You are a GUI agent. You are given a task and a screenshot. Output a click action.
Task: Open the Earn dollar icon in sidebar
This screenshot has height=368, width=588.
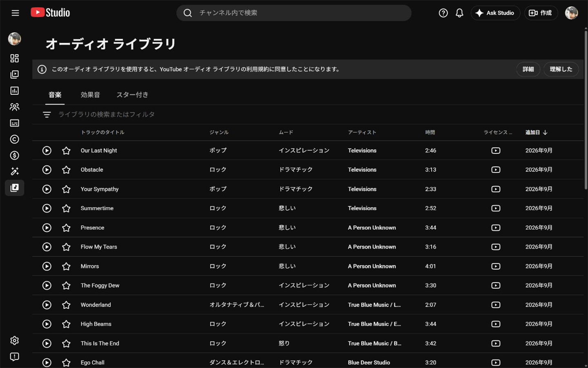tap(14, 155)
